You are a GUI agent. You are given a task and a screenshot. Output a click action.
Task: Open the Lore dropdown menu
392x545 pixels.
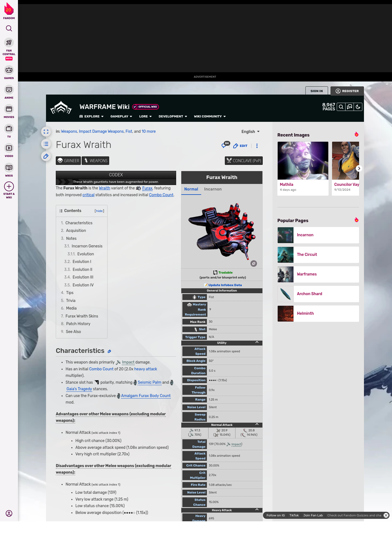click(x=145, y=116)
